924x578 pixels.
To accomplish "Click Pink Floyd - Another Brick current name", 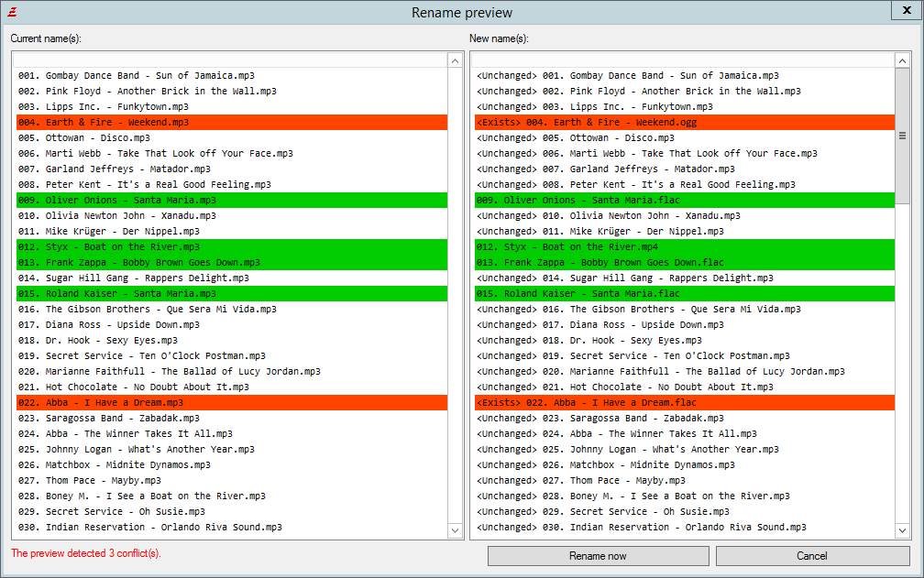I will (147, 92).
